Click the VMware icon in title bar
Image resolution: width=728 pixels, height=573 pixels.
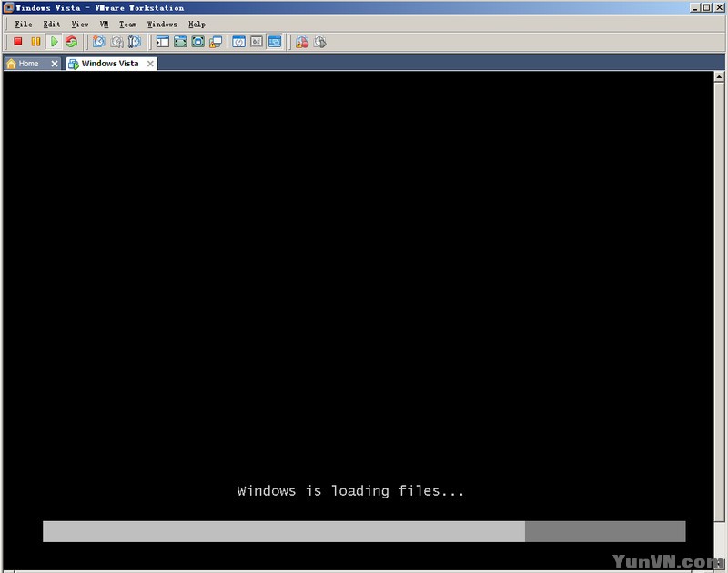click(8, 7)
